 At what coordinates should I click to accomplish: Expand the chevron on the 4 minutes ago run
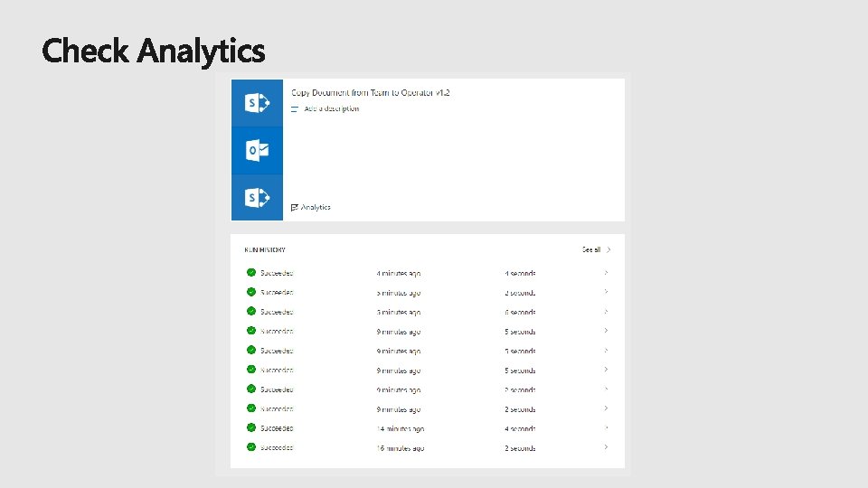pyautogui.click(x=606, y=272)
